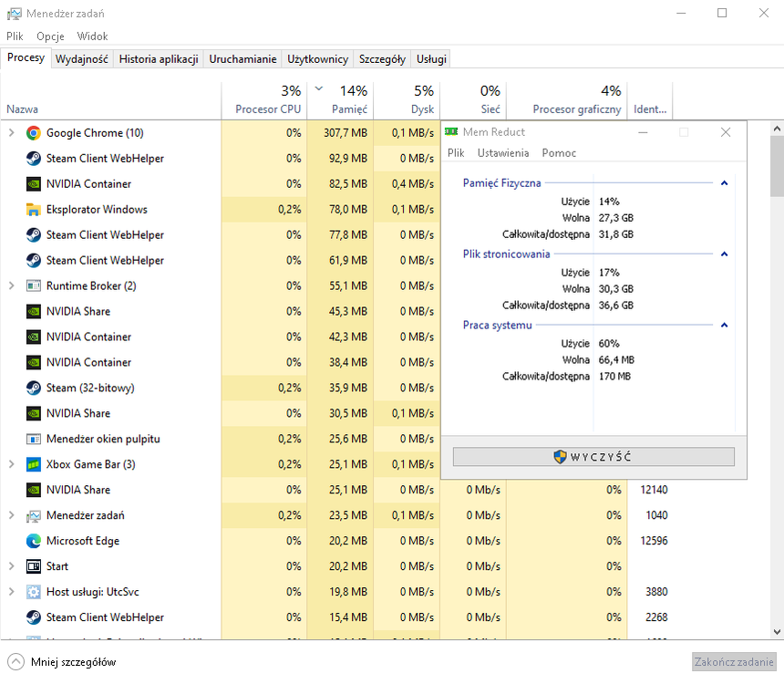This screenshot has width=784, height=684.
Task: Click the Xbox Game Bar icon
Action: click(x=34, y=464)
